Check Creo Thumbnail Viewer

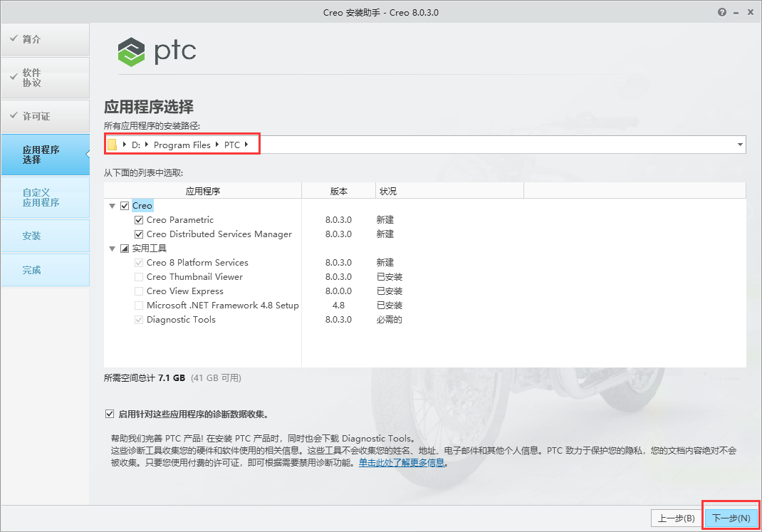point(138,277)
